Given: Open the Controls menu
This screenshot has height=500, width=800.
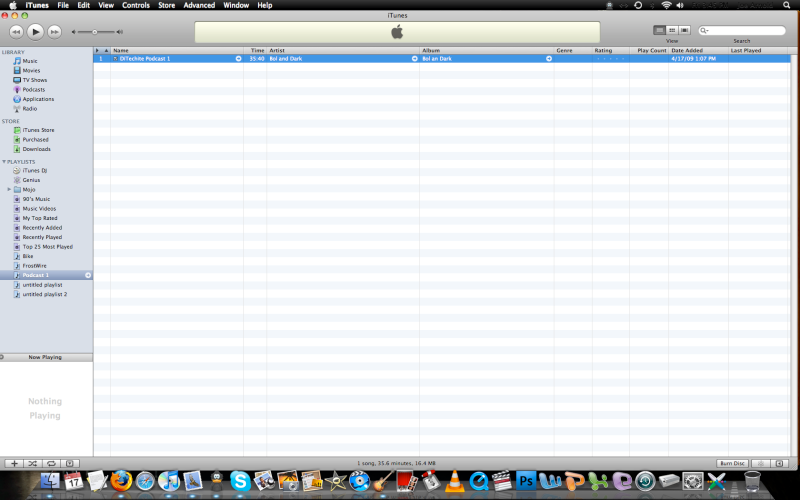Looking at the screenshot, I should tap(136, 5).
